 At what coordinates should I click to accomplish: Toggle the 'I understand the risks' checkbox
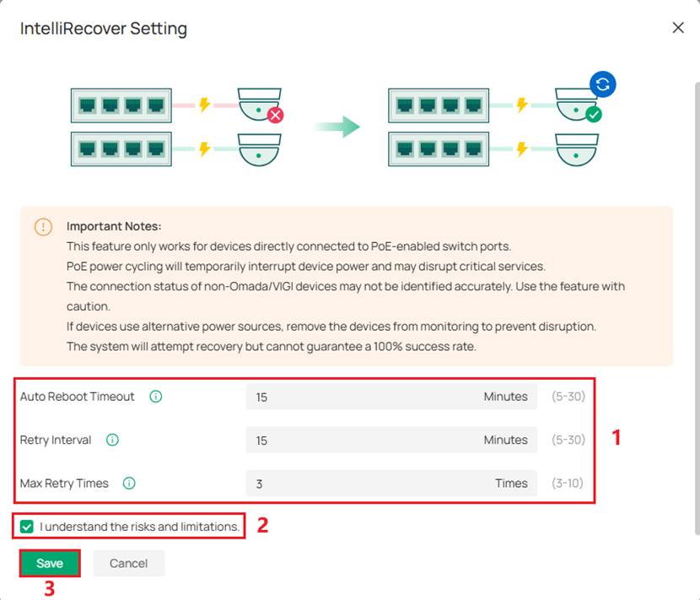pyautogui.click(x=27, y=527)
